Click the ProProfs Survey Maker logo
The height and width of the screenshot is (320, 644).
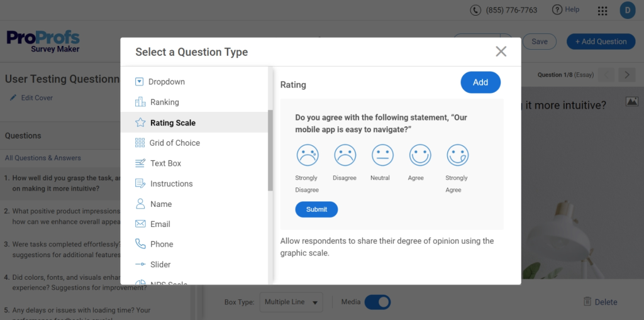[x=43, y=41]
